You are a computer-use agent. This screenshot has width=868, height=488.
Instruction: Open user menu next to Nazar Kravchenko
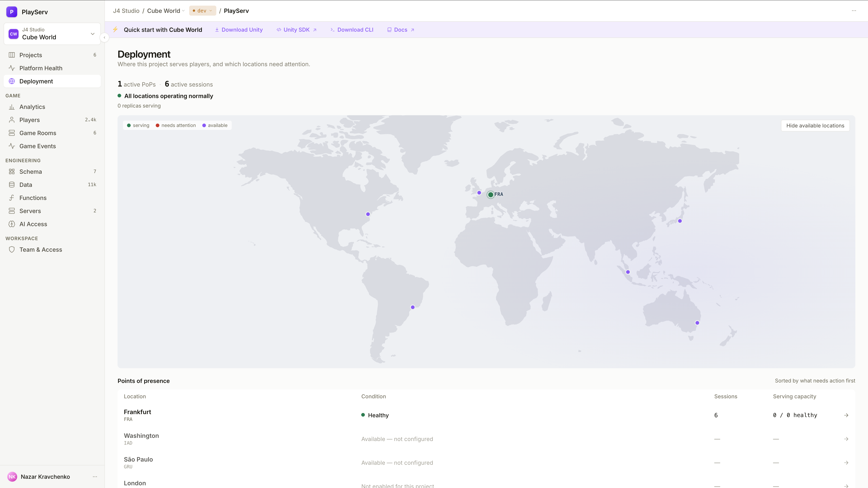(95, 476)
